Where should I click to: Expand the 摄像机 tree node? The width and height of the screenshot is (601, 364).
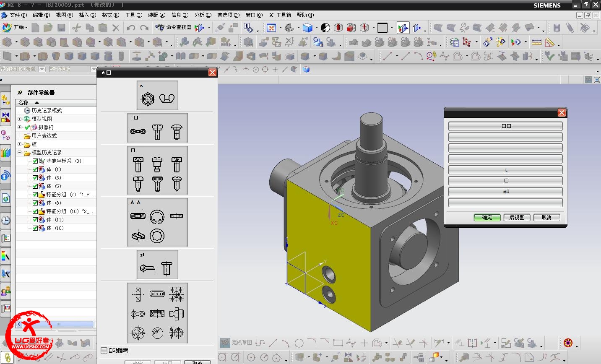click(x=19, y=127)
